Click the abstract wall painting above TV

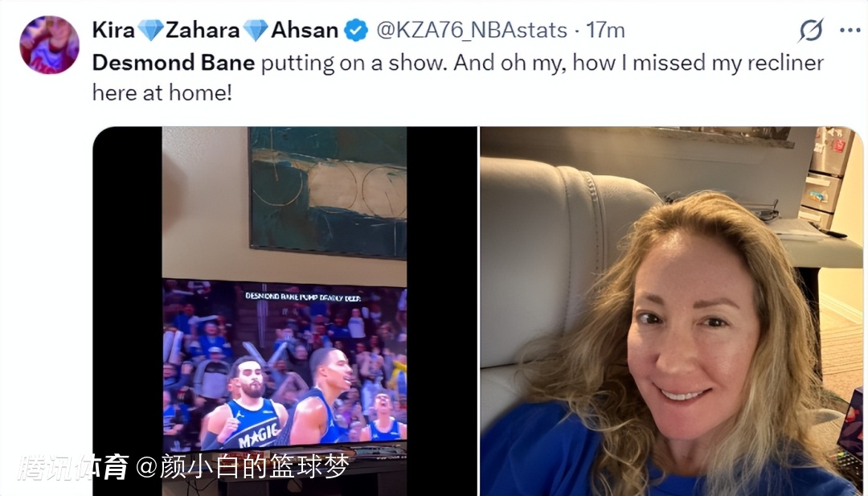tap(328, 192)
